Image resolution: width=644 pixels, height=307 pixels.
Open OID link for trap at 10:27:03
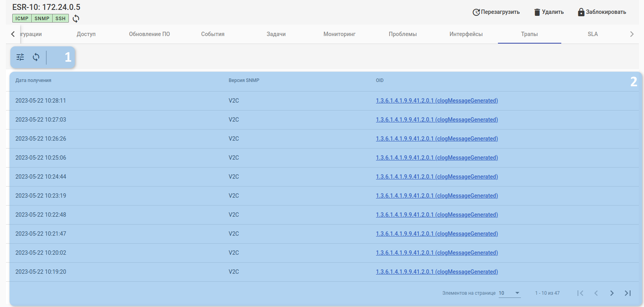(x=437, y=120)
